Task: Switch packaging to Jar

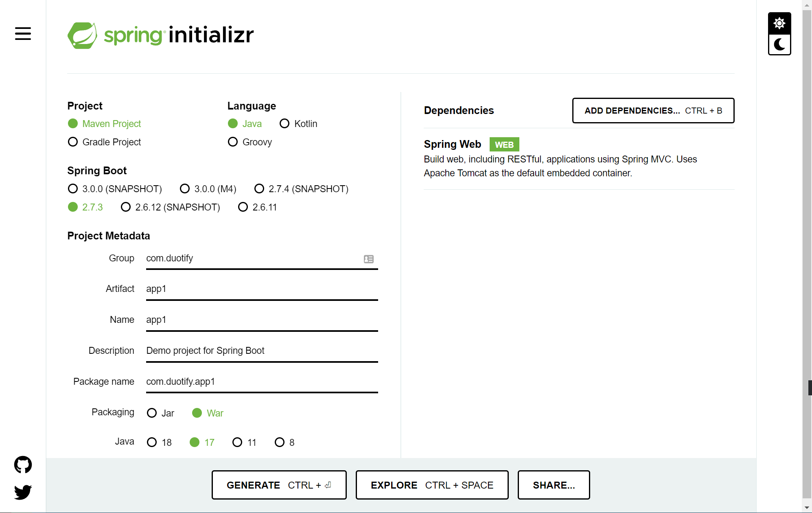Action: 152,413
